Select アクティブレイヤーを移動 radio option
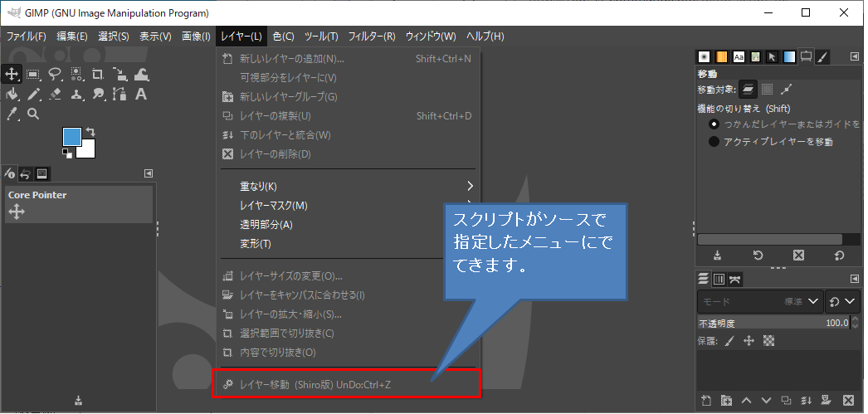Viewport: 868px width, 414px height. click(714, 142)
